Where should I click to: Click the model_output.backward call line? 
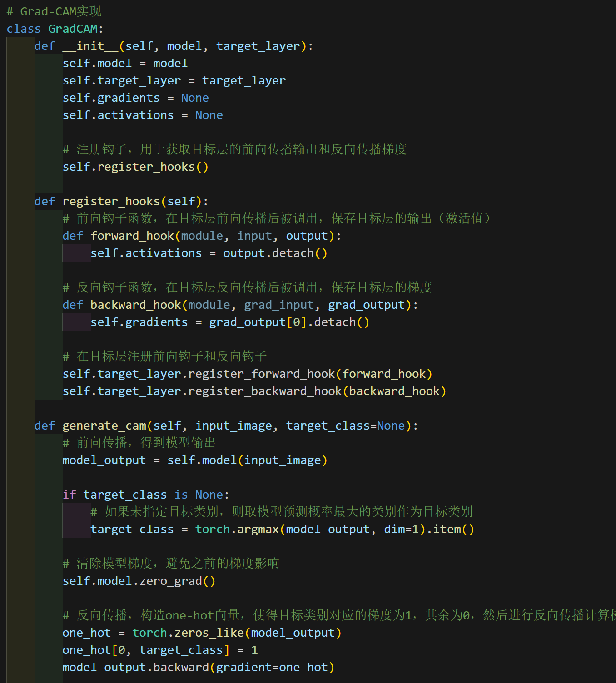[x=198, y=667]
